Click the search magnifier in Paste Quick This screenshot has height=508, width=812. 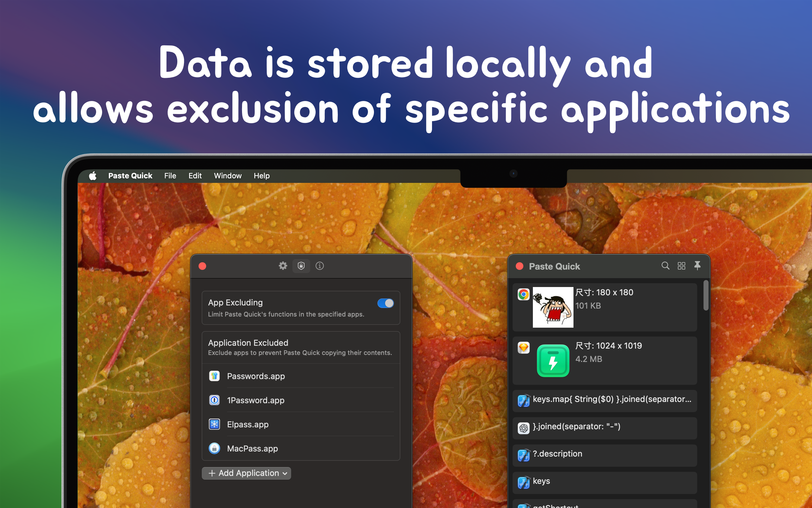pyautogui.click(x=665, y=266)
